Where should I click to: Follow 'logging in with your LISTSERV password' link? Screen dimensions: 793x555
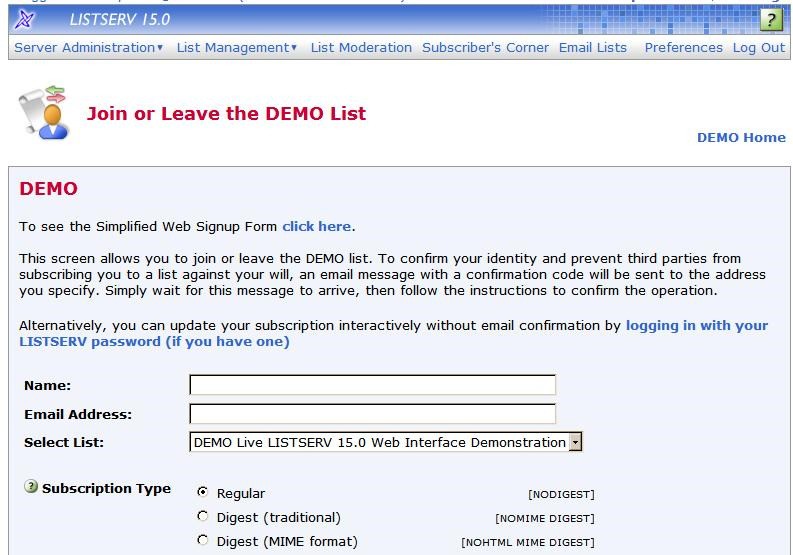pos(393,333)
